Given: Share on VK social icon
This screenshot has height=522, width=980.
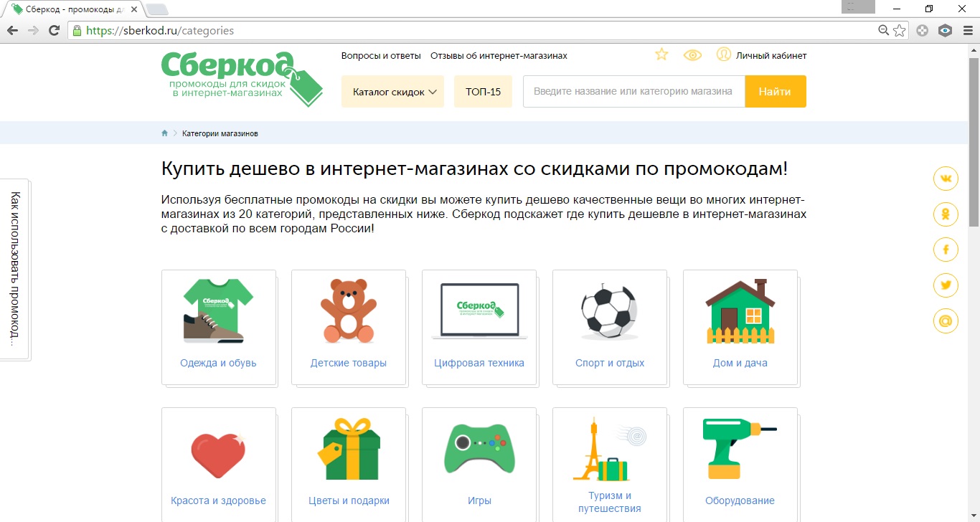Looking at the screenshot, I should pos(946,178).
